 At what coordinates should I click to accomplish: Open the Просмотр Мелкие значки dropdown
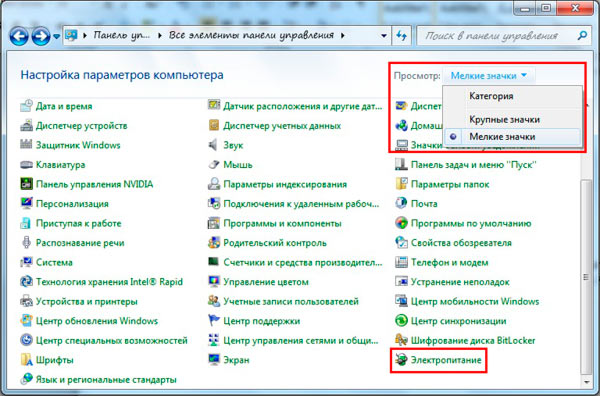[x=489, y=76]
